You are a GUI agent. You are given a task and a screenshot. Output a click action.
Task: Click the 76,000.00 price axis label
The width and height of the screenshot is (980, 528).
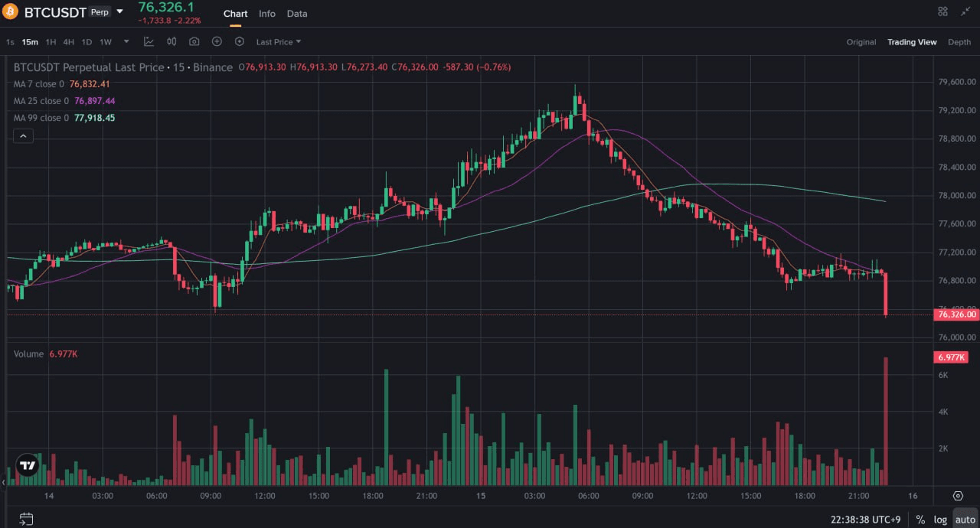pyautogui.click(x=957, y=337)
